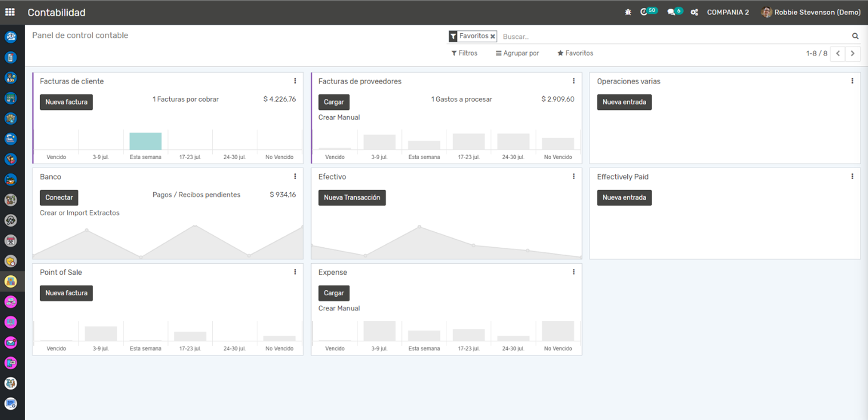Click the teal Esta semana bar in chart
The image size is (868, 420).
click(145, 141)
